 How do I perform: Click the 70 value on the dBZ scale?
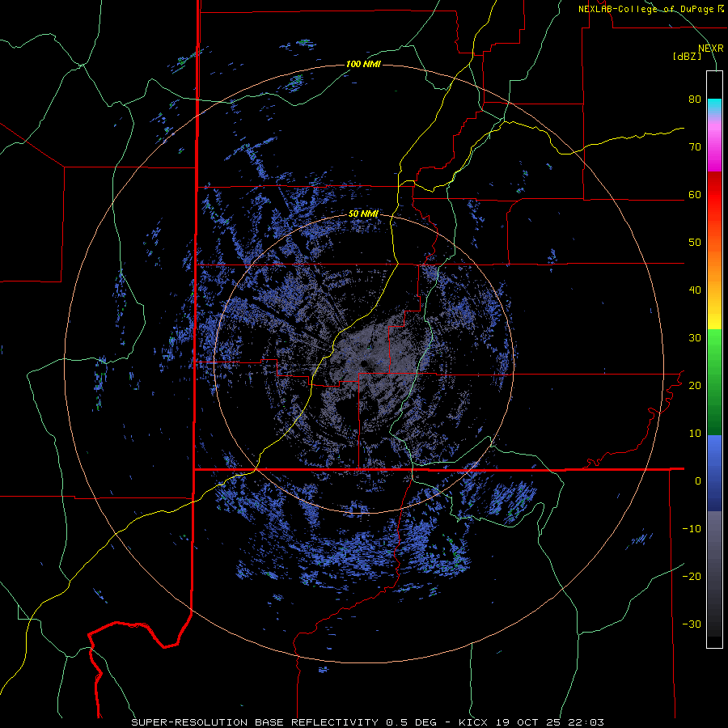pyautogui.click(x=695, y=147)
